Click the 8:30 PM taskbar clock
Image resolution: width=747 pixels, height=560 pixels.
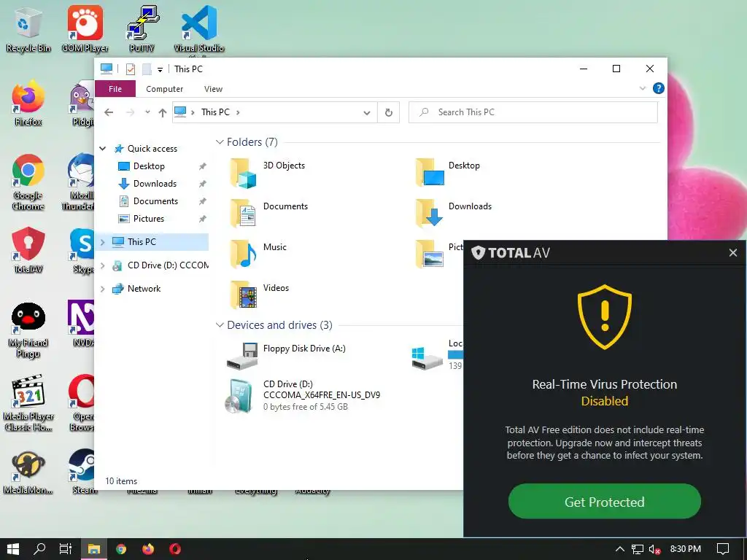click(686, 549)
